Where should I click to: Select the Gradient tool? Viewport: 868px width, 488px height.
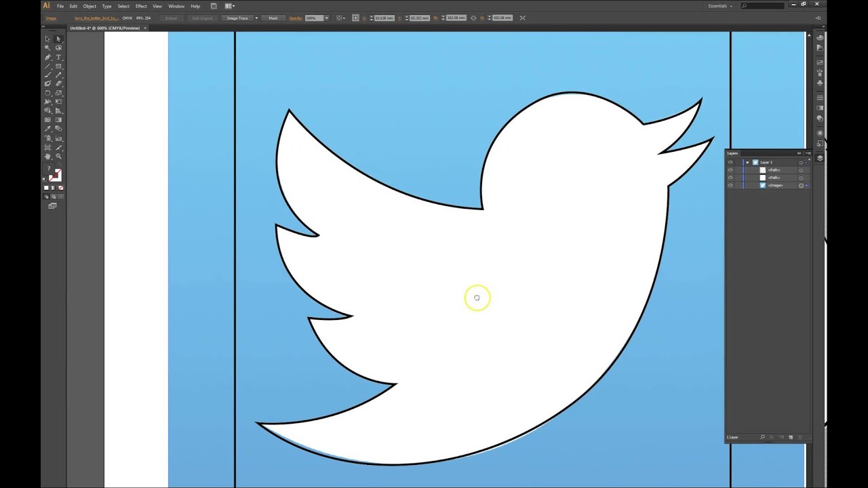pyautogui.click(x=58, y=120)
